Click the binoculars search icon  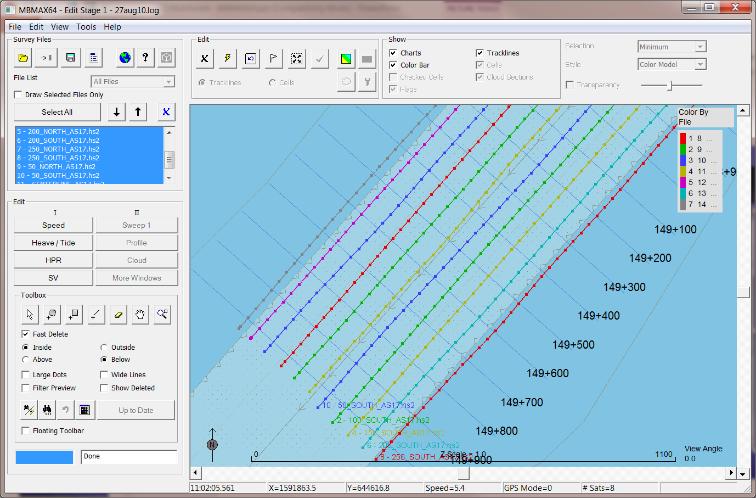tap(47, 410)
